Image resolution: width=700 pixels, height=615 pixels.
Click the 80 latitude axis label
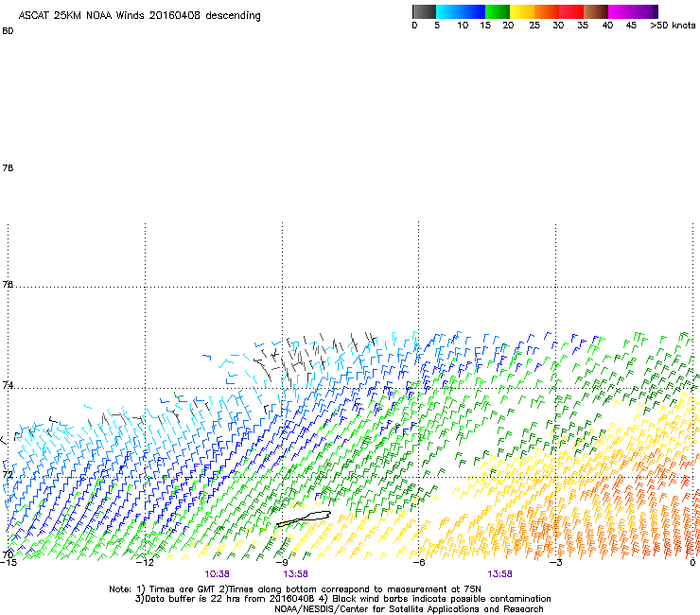[x=8, y=31]
